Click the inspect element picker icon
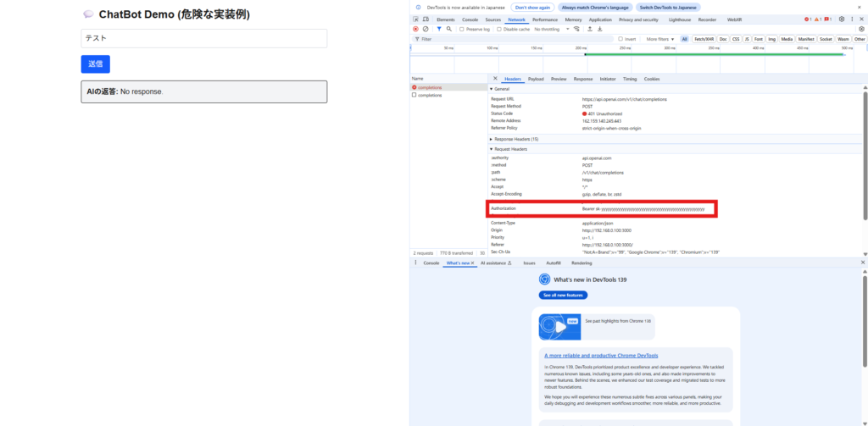The width and height of the screenshot is (868, 426). 415,19
